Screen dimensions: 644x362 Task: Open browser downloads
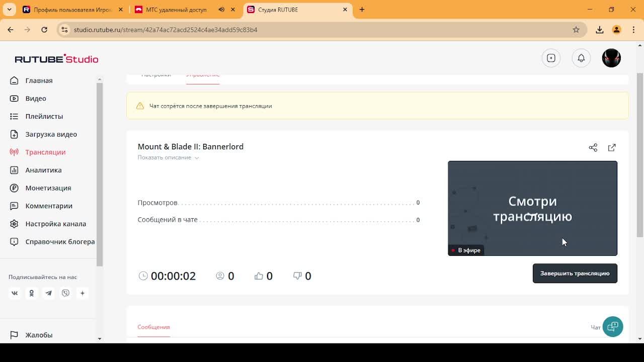point(599,30)
